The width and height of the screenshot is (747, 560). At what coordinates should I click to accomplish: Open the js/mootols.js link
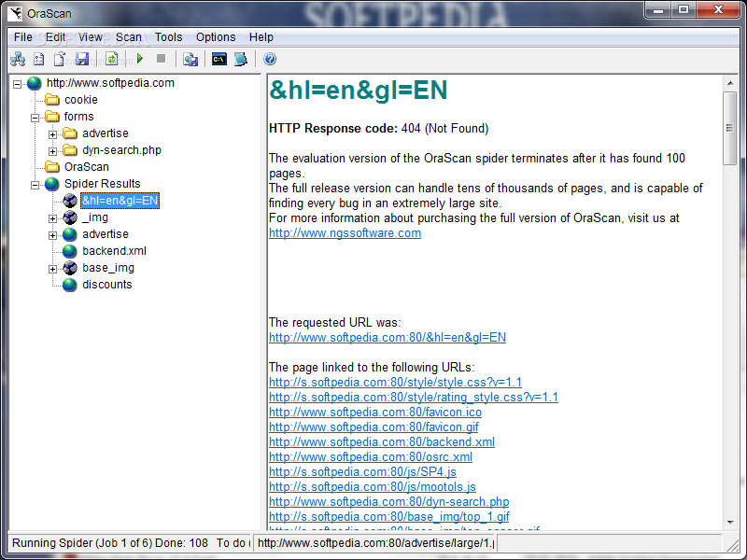pyautogui.click(x=373, y=486)
